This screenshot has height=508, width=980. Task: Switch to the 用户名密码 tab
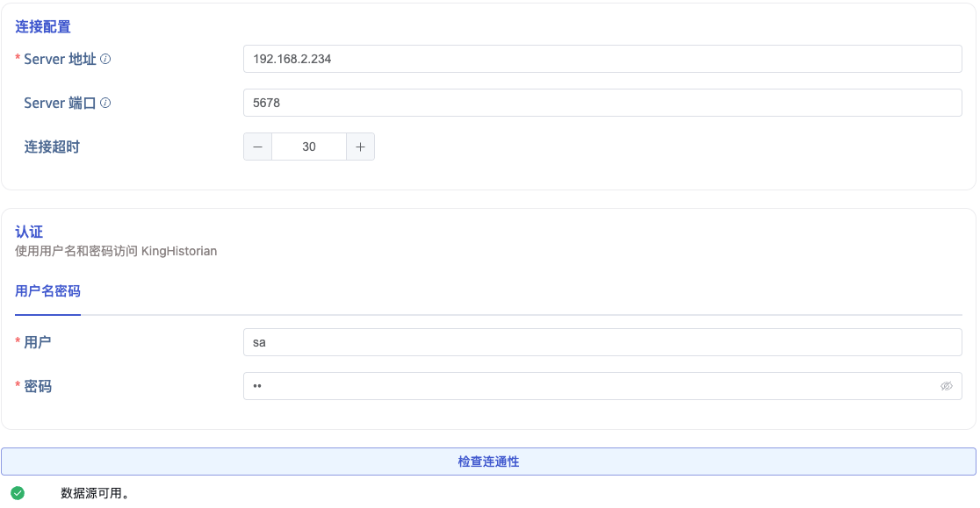pyautogui.click(x=48, y=291)
